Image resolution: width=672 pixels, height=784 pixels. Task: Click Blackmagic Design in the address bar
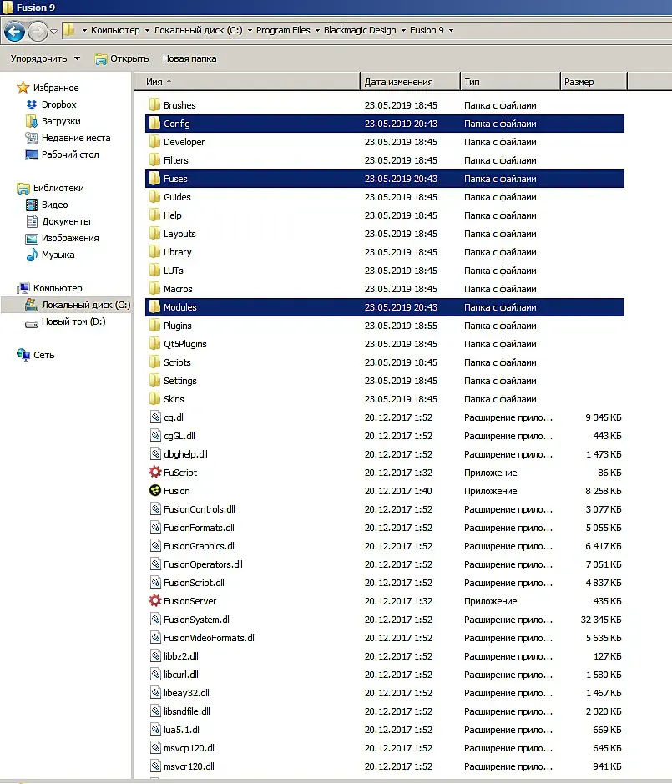pyautogui.click(x=360, y=30)
